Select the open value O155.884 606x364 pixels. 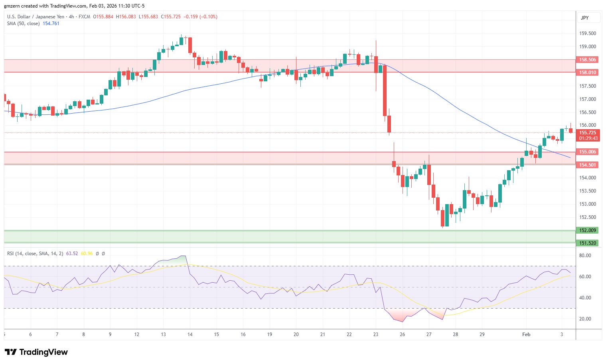(103, 17)
